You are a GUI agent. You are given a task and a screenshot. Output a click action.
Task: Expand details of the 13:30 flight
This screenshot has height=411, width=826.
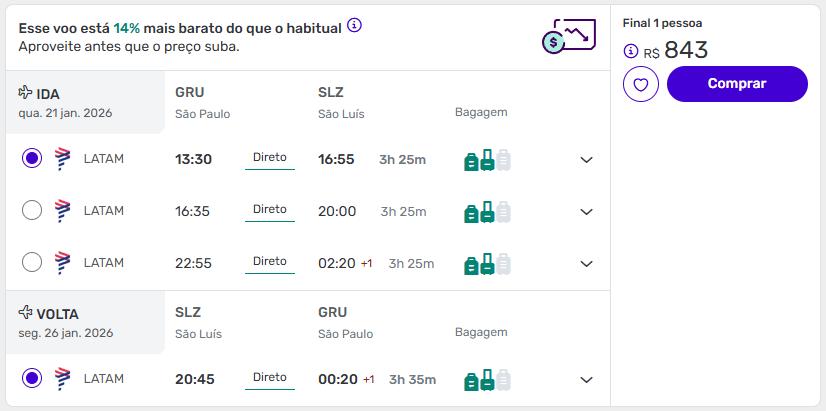587,159
